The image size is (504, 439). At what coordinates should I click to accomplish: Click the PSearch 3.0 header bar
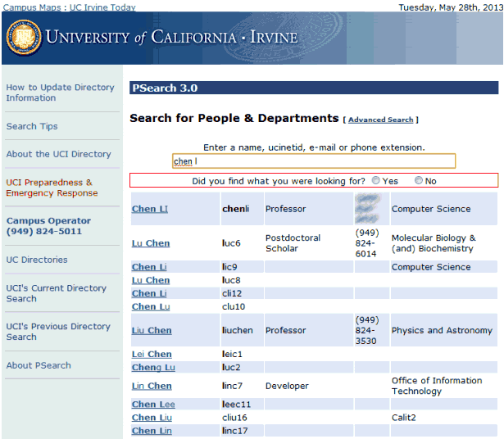pyautogui.click(x=314, y=88)
